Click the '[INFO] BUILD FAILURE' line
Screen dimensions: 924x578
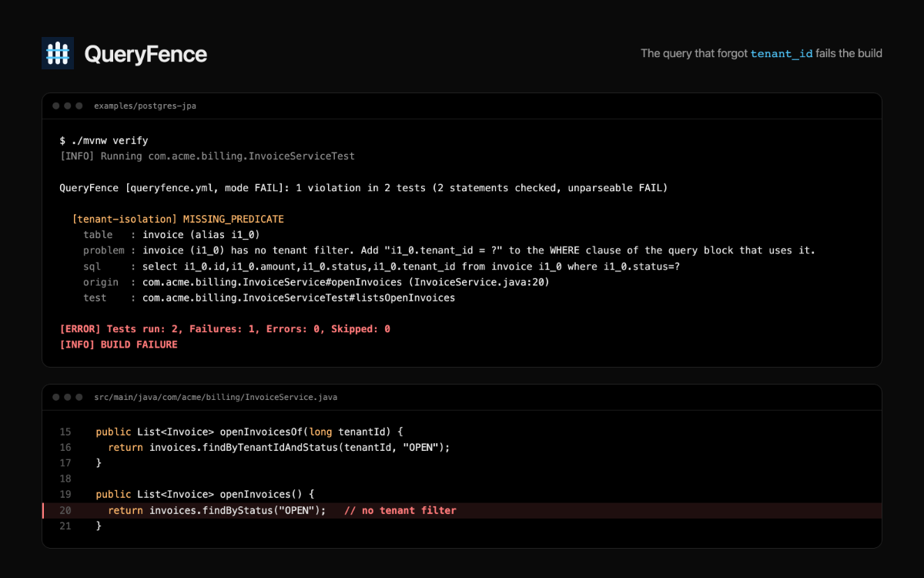pos(119,344)
